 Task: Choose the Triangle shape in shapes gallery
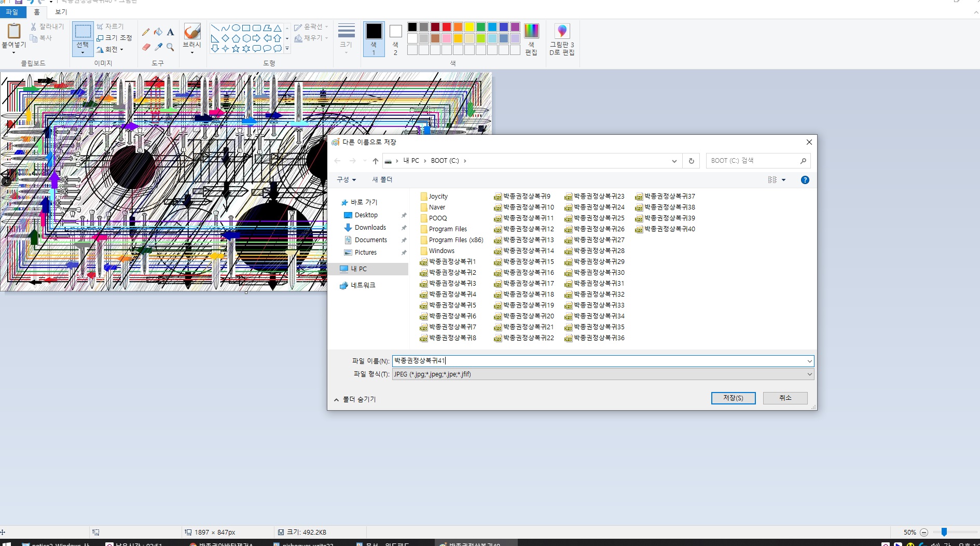(278, 28)
